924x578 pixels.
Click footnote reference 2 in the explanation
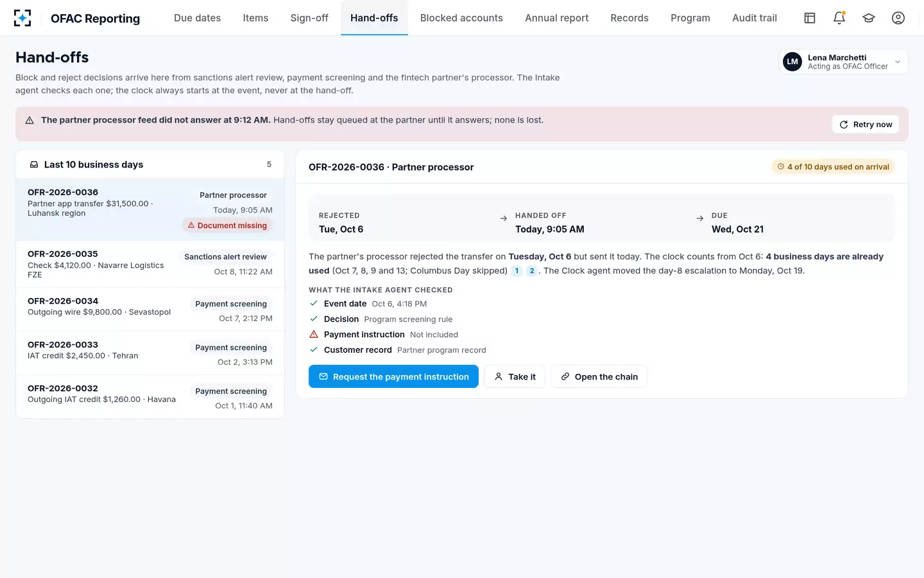click(532, 271)
